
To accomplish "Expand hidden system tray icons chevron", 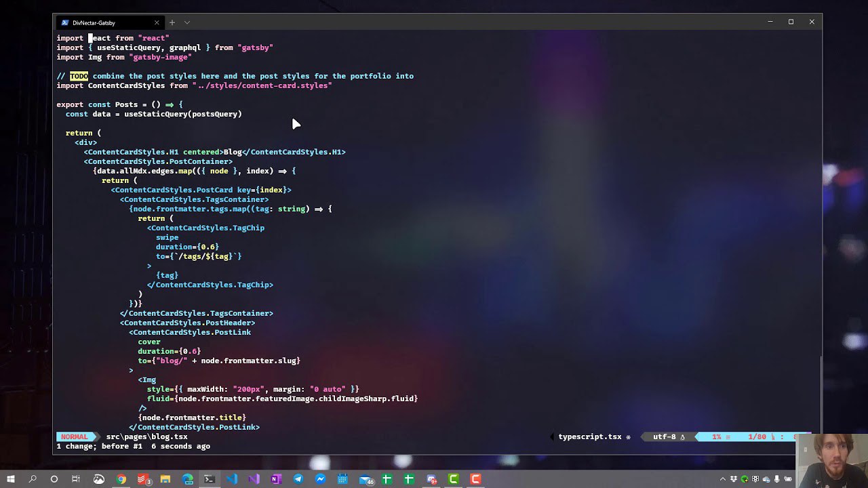I will tap(723, 479).
